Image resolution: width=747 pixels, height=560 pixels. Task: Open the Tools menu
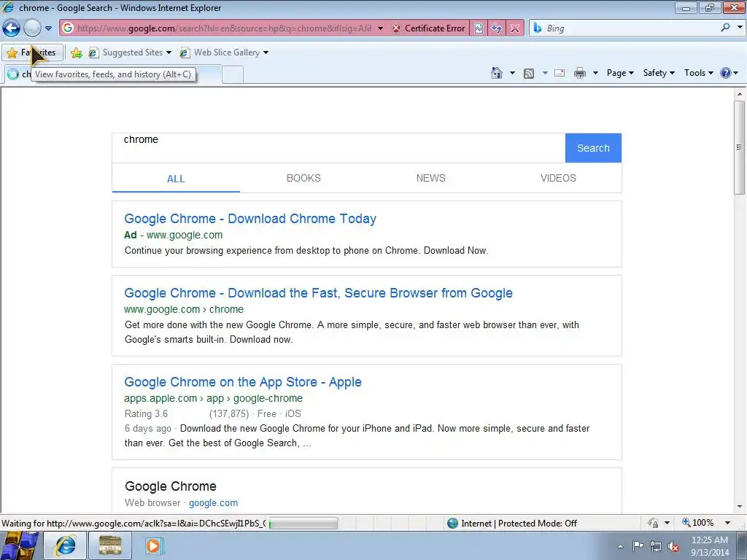698,73
